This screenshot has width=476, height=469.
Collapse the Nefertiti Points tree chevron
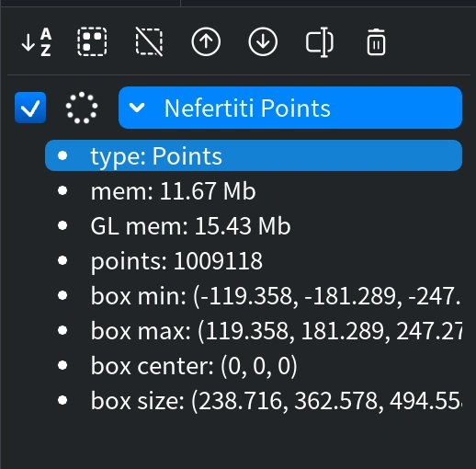[137, 108]
